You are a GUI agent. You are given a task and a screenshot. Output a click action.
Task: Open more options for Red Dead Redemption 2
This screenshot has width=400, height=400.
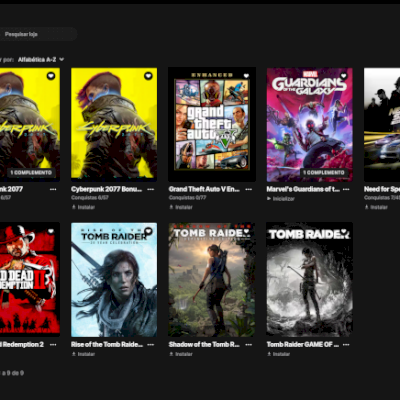tap(53, 345)
